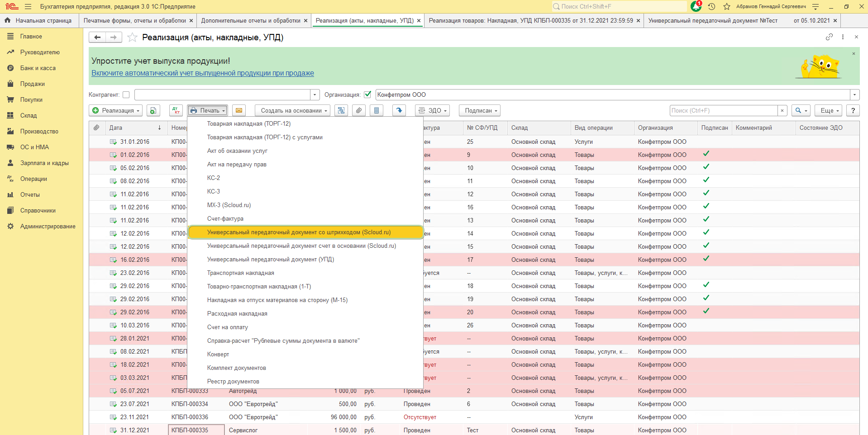Open the history clock icon in title bar
Screen dimensions: 868x435
(x=711, y=6)
